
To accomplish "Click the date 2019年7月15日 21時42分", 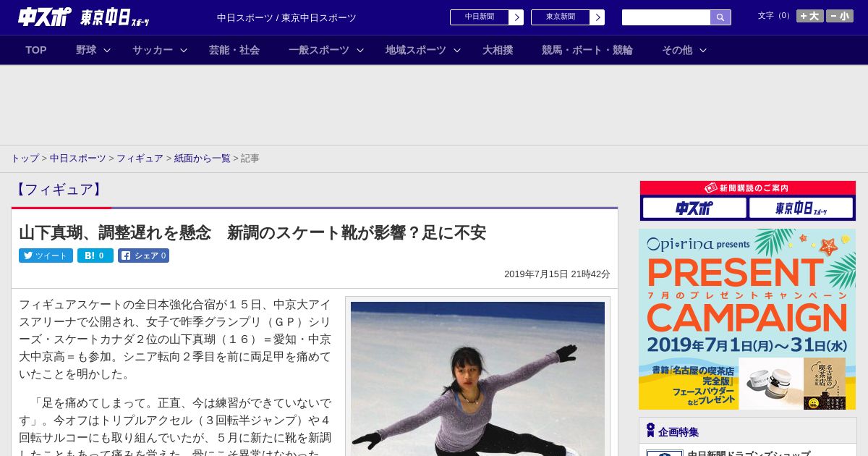I will point(557,274).
